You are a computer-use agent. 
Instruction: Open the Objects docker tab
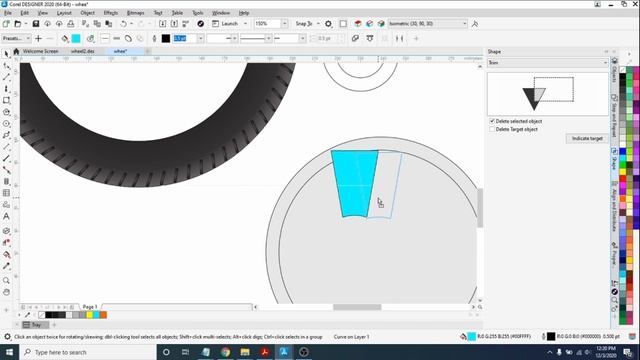(x=614, y=71)
